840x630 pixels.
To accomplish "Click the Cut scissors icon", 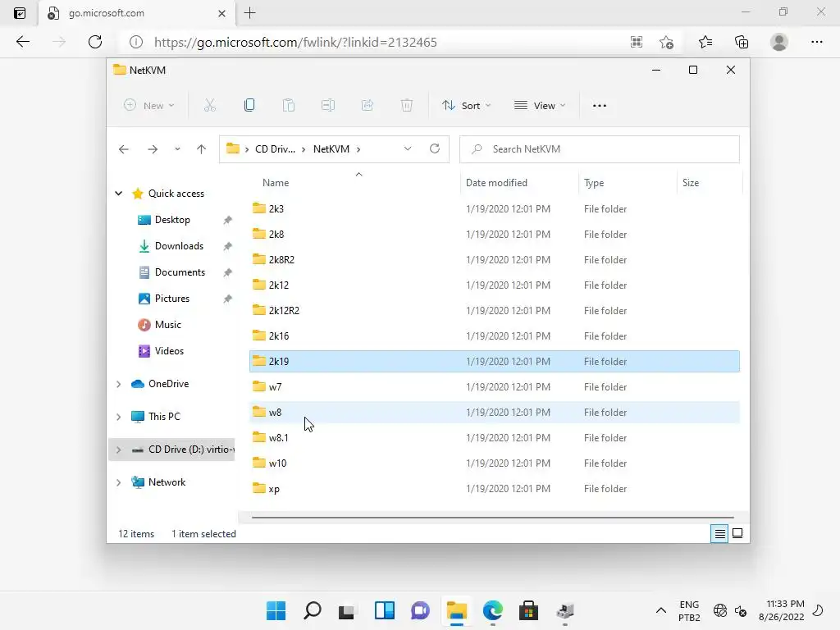I will [x=210, y=106].
